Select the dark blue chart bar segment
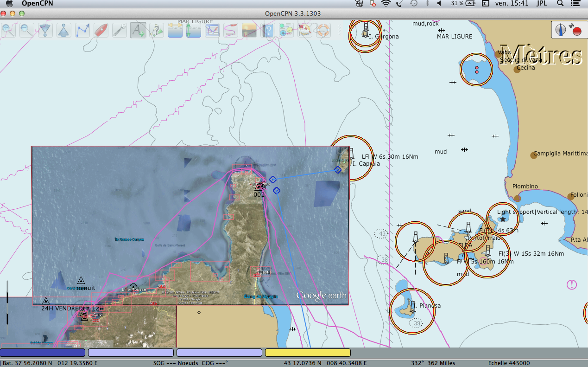This screenshot has width=588, height=367. coord(43,353)
